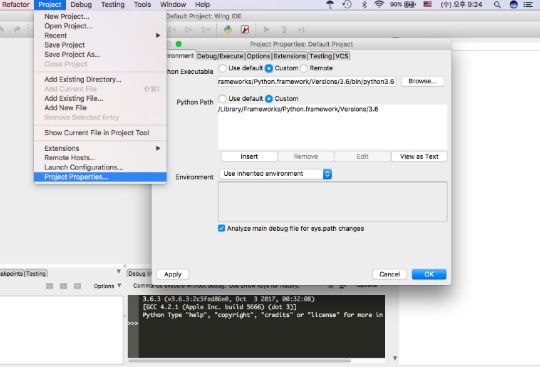Screen dimensions: 540x367
Task: Click the input source flag icon
Action: point(427,4)
